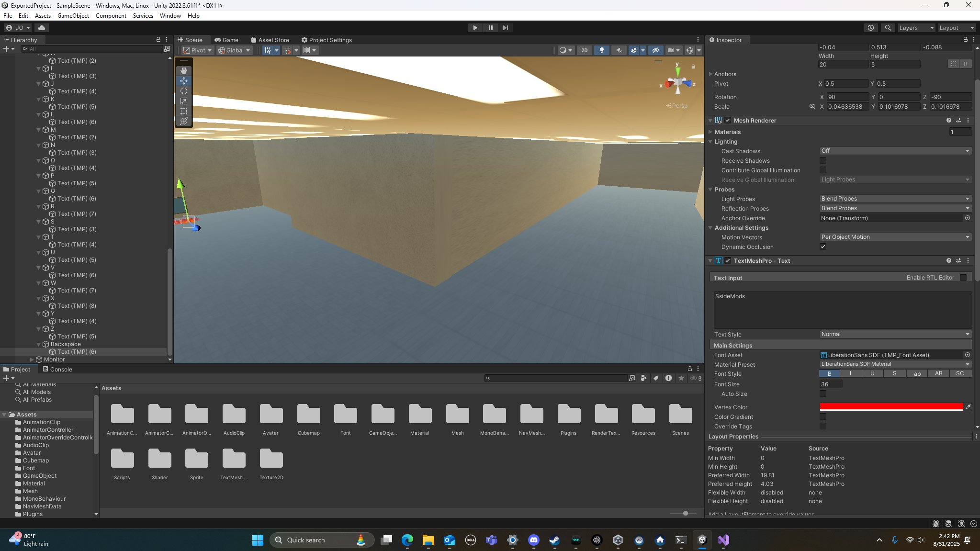Screen dimensions: 980x551
Task: Disable Dynamic Occlusion checkbox
Action: point(823,247)
